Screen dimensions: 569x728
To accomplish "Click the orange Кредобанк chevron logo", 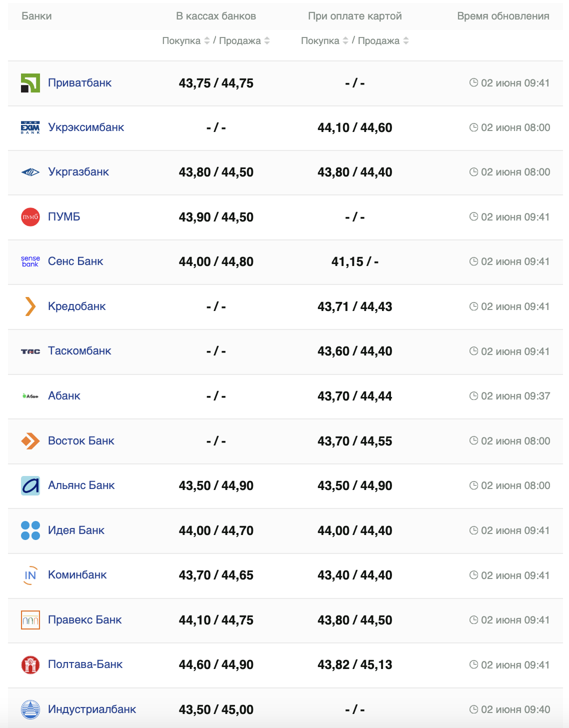I will [x=30, y=306].
